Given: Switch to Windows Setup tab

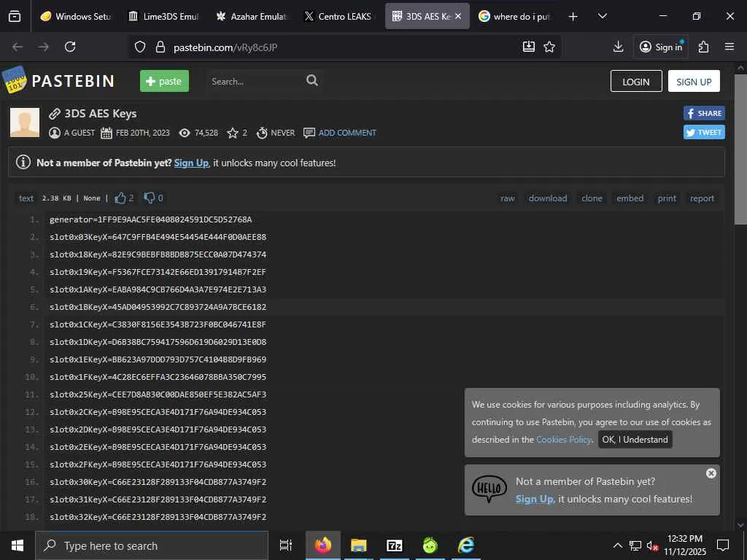Looking at the screenshot, I should (74, 17).
